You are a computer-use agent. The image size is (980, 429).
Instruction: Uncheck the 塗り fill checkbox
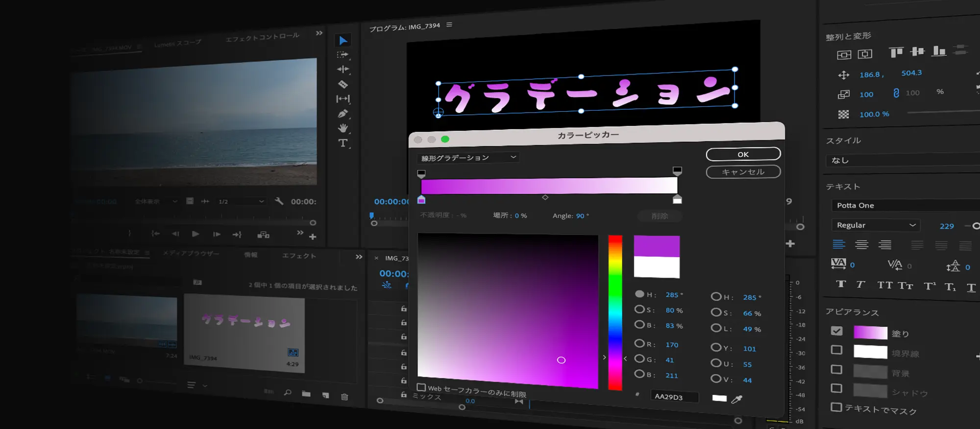(x=837, y=331)
